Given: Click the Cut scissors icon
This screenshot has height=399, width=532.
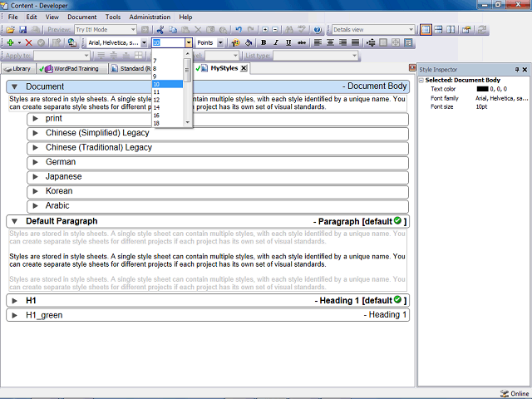Looking at the screenshot, I should (160, 30).
